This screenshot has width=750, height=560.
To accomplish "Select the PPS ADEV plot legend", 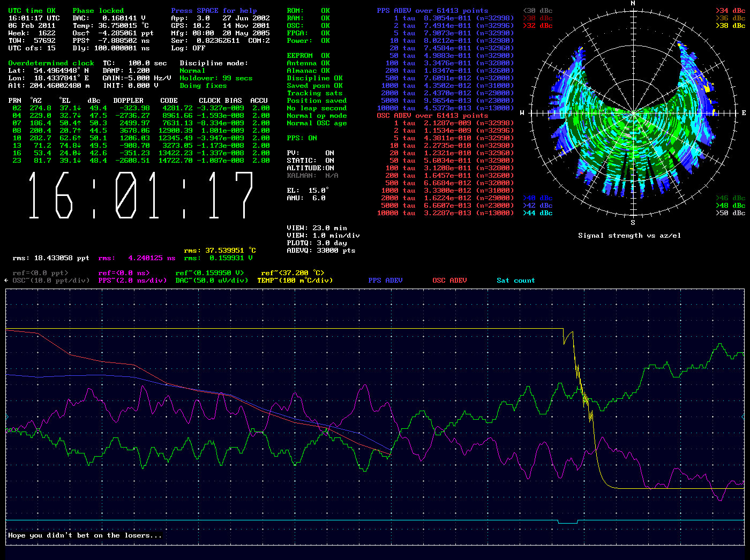I will coord(385,281).
